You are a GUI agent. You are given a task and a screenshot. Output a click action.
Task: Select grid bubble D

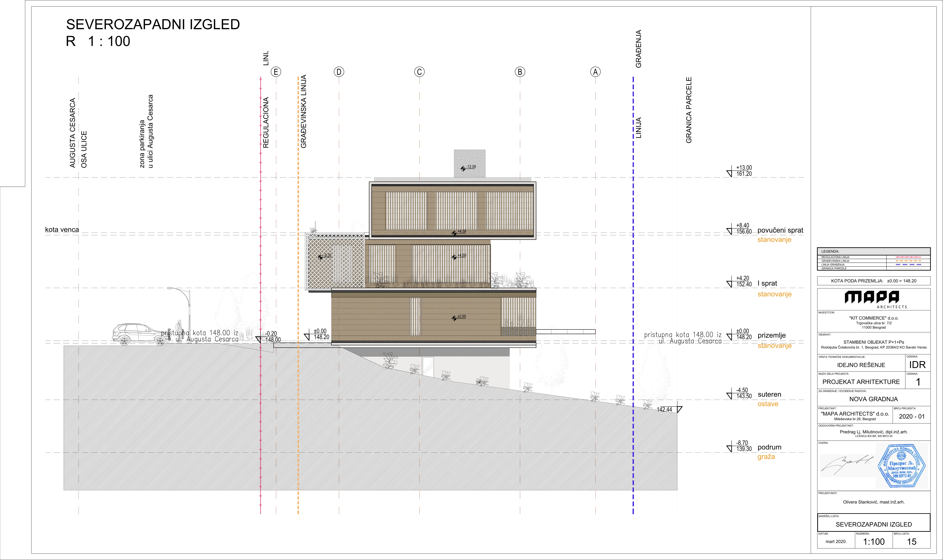[339, 72]
